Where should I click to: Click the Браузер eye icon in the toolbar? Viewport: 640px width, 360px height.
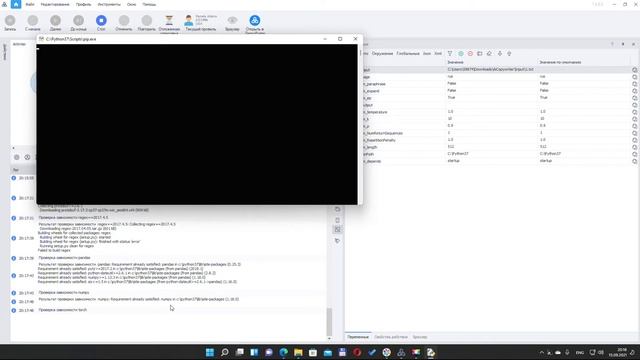coord(232,23)
